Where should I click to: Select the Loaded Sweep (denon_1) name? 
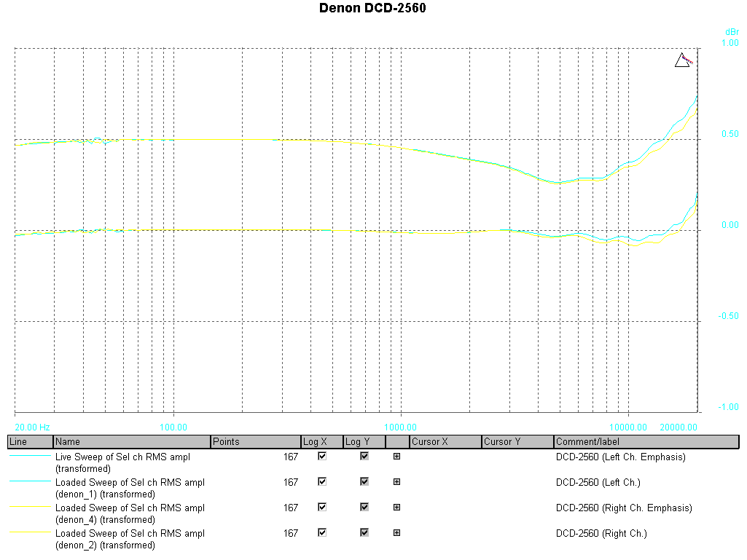(130, 488)
